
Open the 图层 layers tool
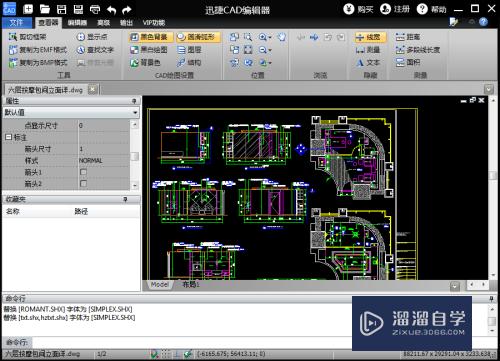pyautogui.click(x=189, y=50)
